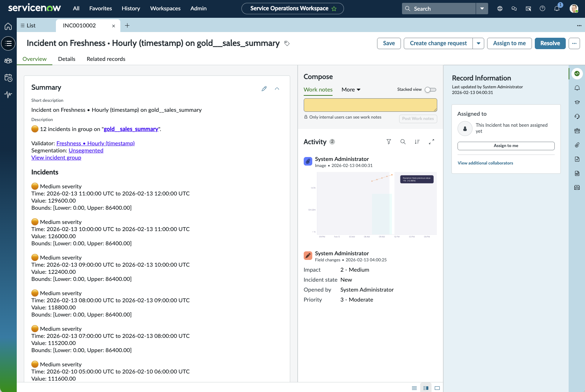The height and width of the screenshot is (392, 585).
Task: Open the All menu
Action: pos(76,9)
